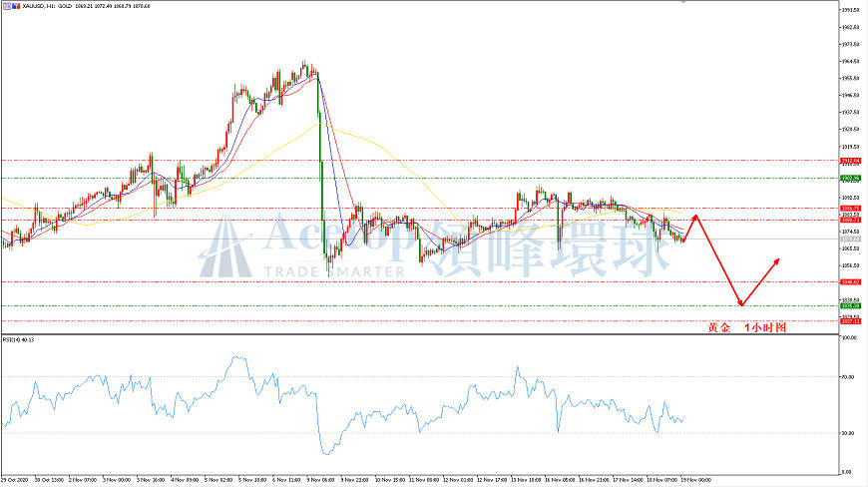The image size is (868, 487).
Task: Click the blue-red candlestick icon in header
Action: [16, 6]
